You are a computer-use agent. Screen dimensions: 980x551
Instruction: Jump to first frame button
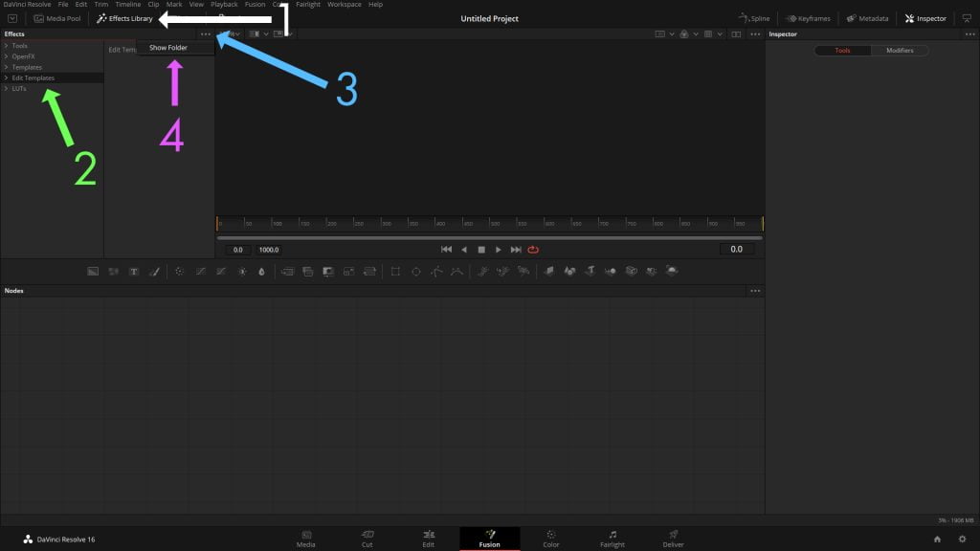tap(446, 250)
